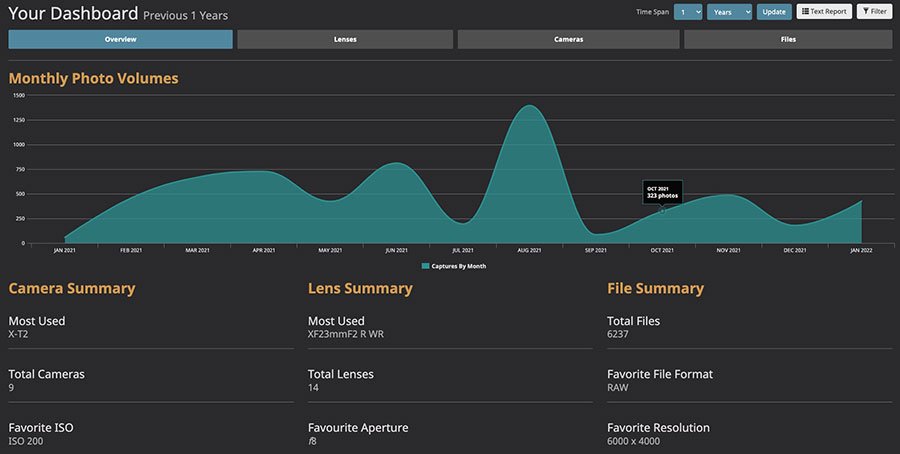The height and width of the screenshot is (454, 900).
Task: Click the Favorite File Format label
Action: pos(660,374)
